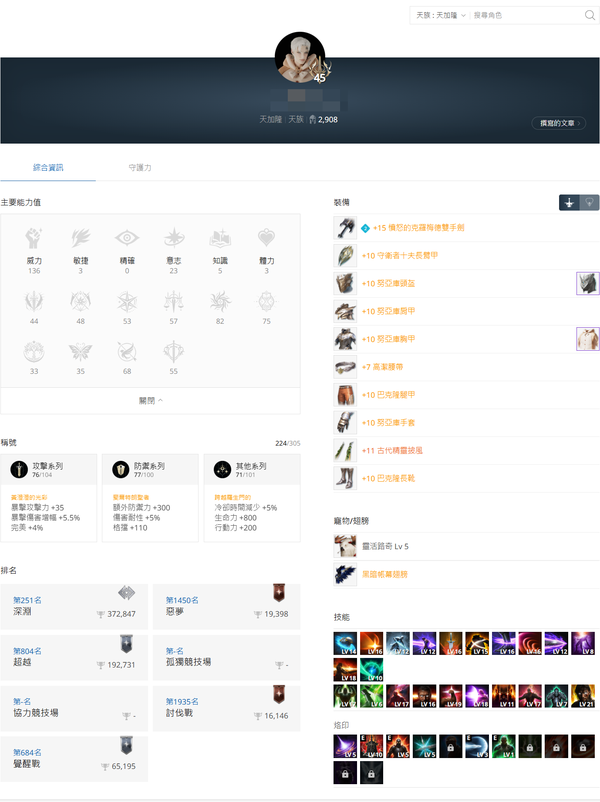
Task: Click the last locked stigma slot
Action: (372, 772)
